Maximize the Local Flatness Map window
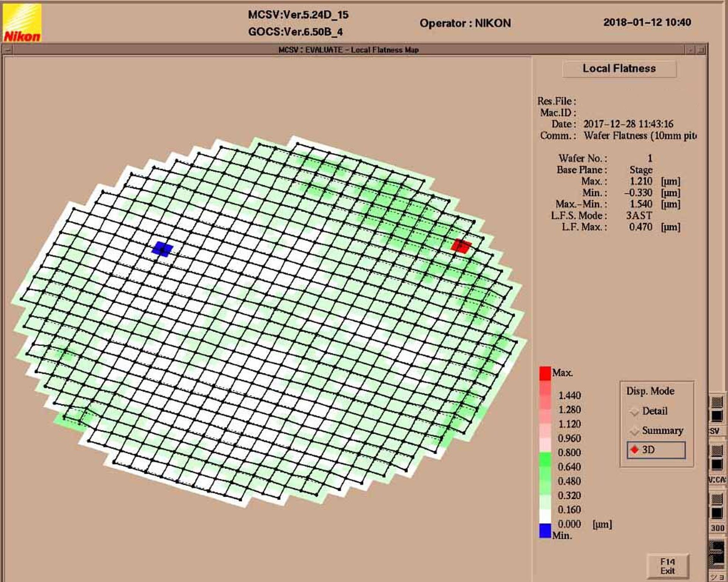 tap(700, 50)
